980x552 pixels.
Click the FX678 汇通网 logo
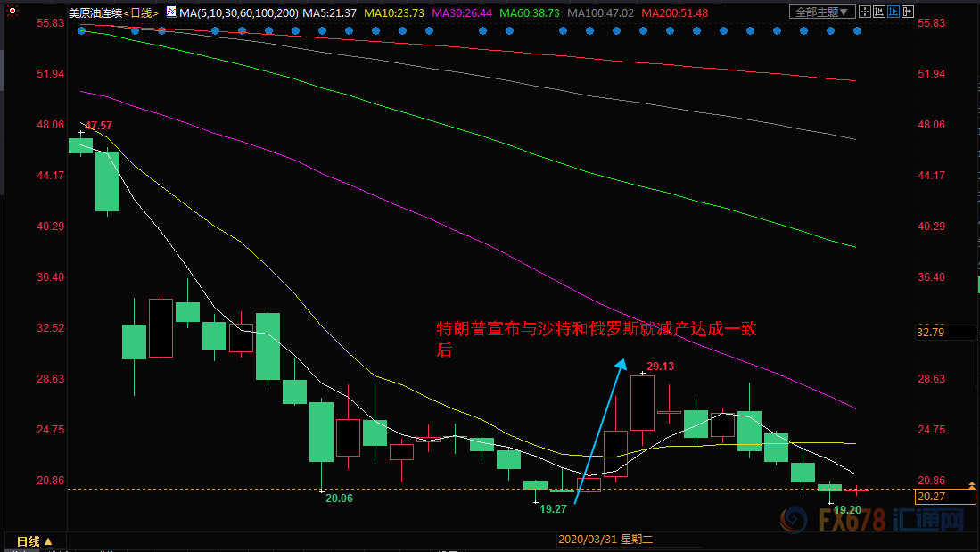click(x=875, y=520)
